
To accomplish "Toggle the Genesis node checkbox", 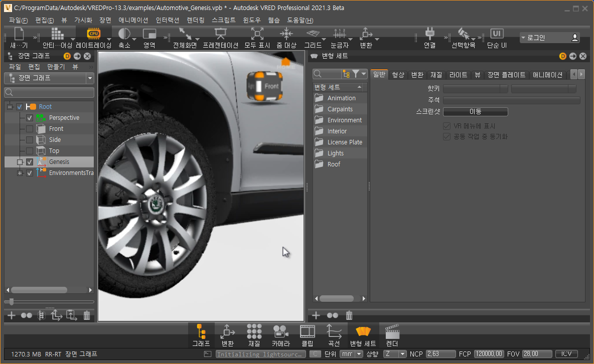I will (30, 162).
